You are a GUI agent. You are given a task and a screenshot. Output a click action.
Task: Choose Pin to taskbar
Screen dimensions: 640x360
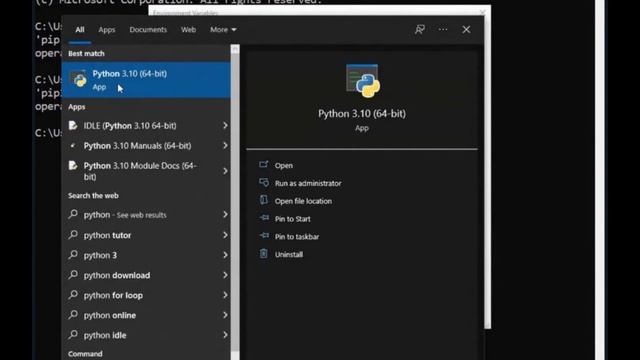[x=297, y=237]
